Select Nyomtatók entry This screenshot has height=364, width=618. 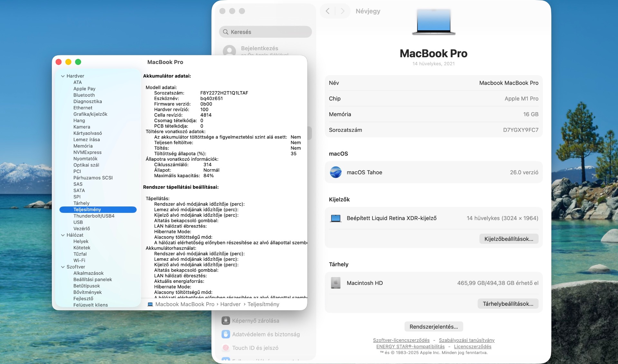click(85, 159)
